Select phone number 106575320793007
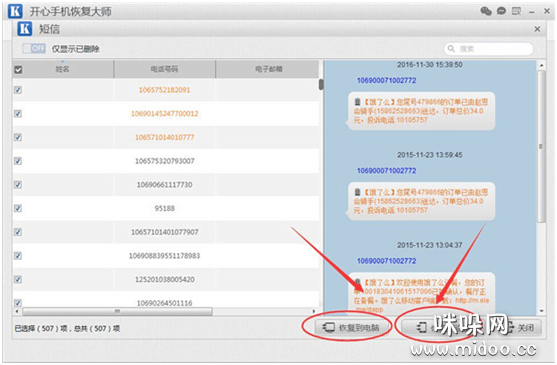This screenshot has height=365, width=557. 164,161
